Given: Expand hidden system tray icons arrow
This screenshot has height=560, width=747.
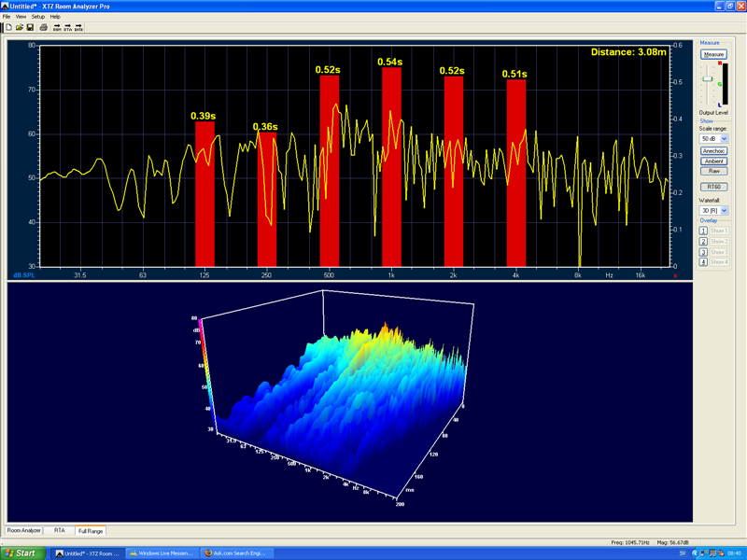Looking at the screenshot, I should click(695, 553).
